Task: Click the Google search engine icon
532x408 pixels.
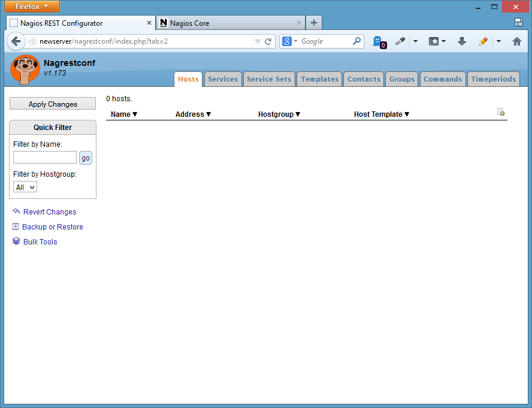Action: tap(287, 41)
